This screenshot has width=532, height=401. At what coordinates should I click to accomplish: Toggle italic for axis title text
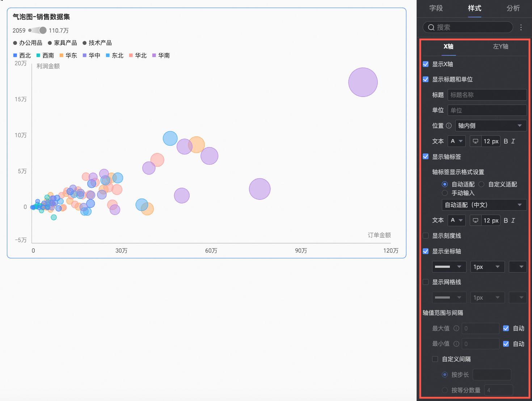[513, 141]
